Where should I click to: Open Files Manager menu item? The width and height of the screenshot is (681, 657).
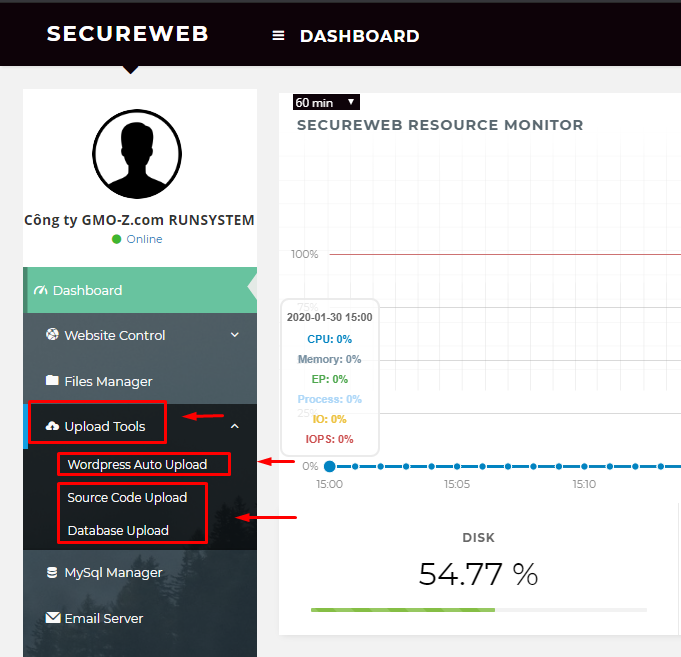point(140,381)
